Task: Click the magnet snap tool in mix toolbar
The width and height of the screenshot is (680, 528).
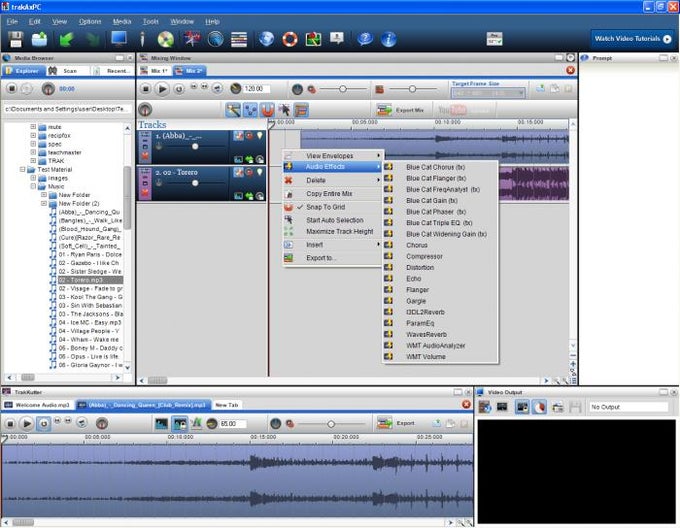Action: [267, 110]
